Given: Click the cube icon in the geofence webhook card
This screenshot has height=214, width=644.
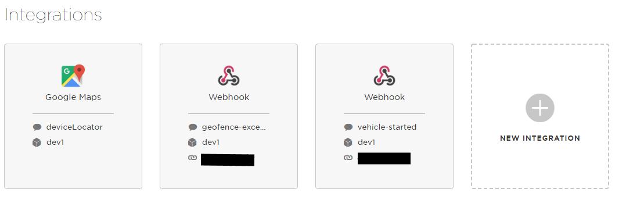Looking at the screenshot, I should [193, 142].
